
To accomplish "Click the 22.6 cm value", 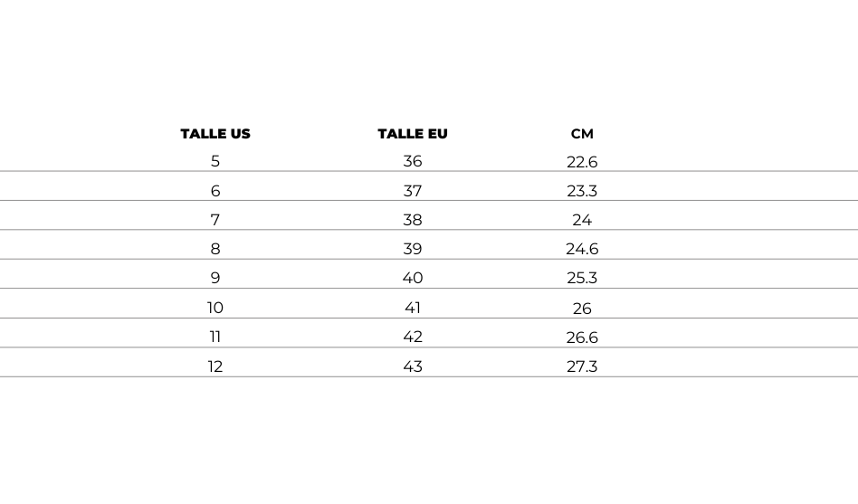I will tap(582, 162).
